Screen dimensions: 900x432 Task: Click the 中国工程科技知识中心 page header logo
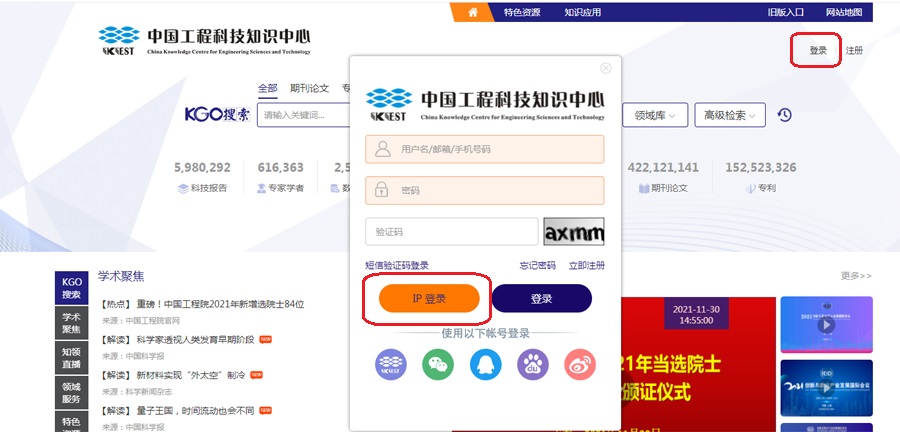[x=205, y=40]
